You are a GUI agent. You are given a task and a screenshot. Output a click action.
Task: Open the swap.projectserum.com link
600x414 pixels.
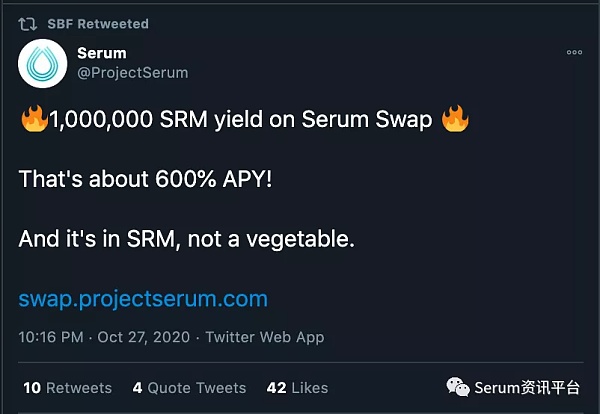coord(143,299)
